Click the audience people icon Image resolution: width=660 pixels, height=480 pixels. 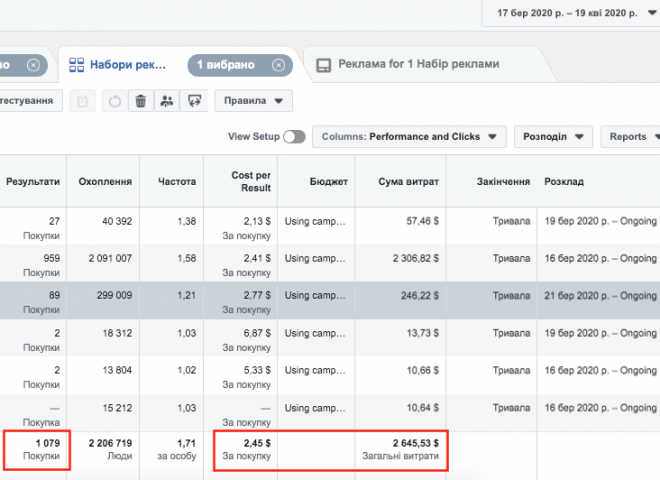pyautogui.click(x=167, y=101)
